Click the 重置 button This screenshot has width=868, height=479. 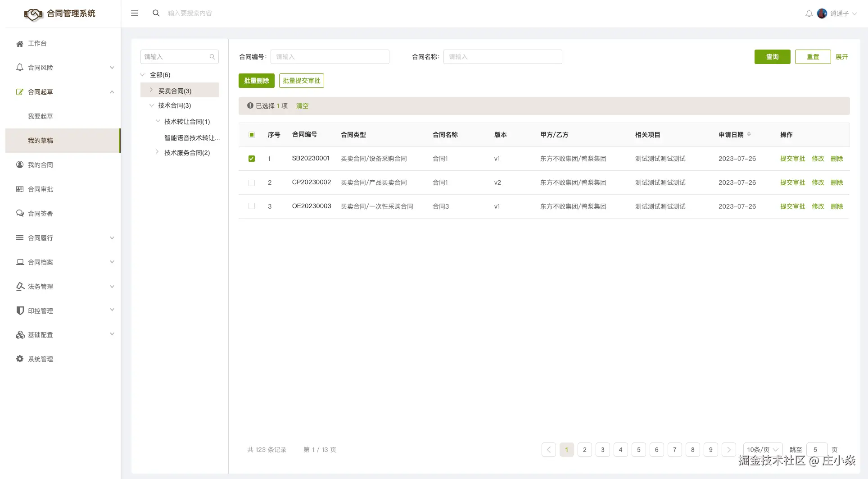click(813, 57)
